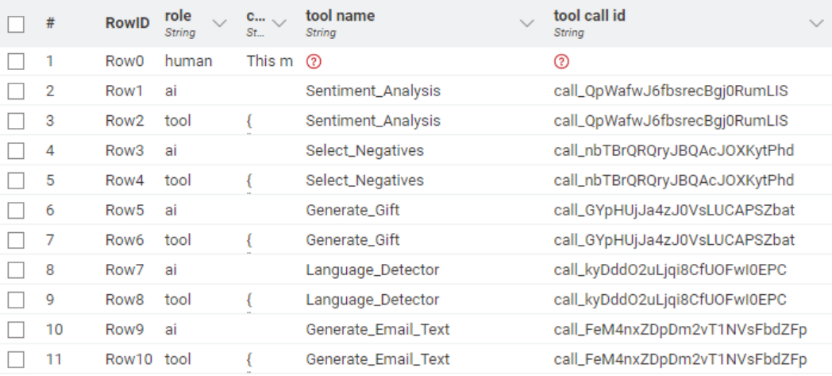Tick the checkbox for Row10
Screen dimensions: 832x376
[16, 360]
